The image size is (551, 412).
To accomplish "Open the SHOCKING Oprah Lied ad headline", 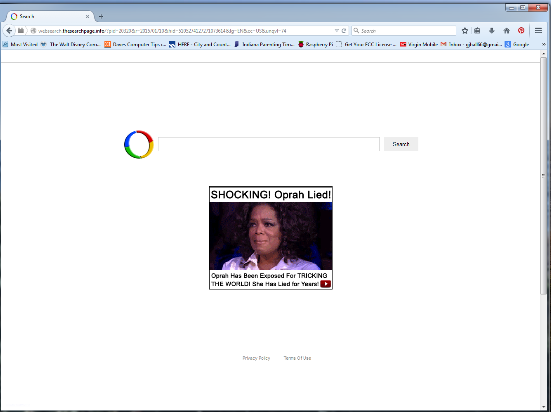I will [x=271, y=194].
